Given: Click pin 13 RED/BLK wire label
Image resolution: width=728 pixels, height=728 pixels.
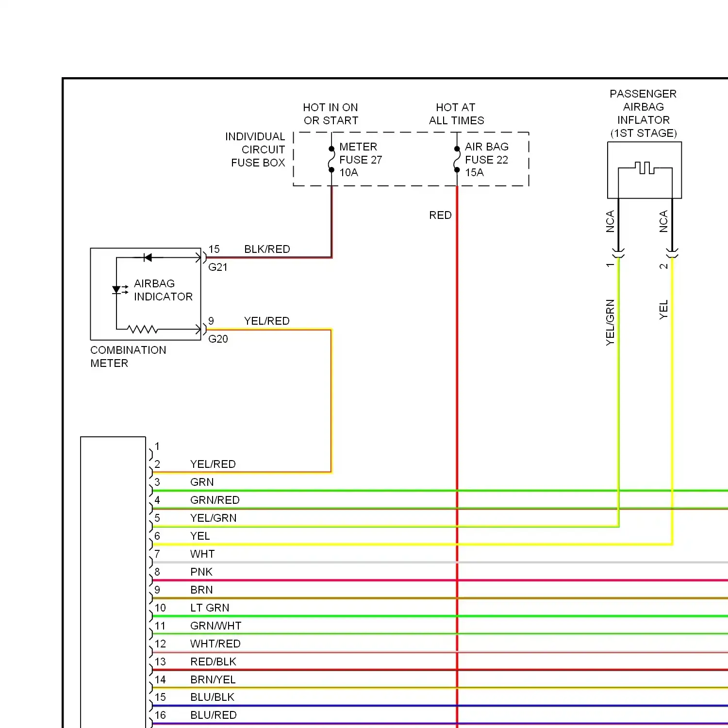Looking at the screenshot, I should (214, 662).
